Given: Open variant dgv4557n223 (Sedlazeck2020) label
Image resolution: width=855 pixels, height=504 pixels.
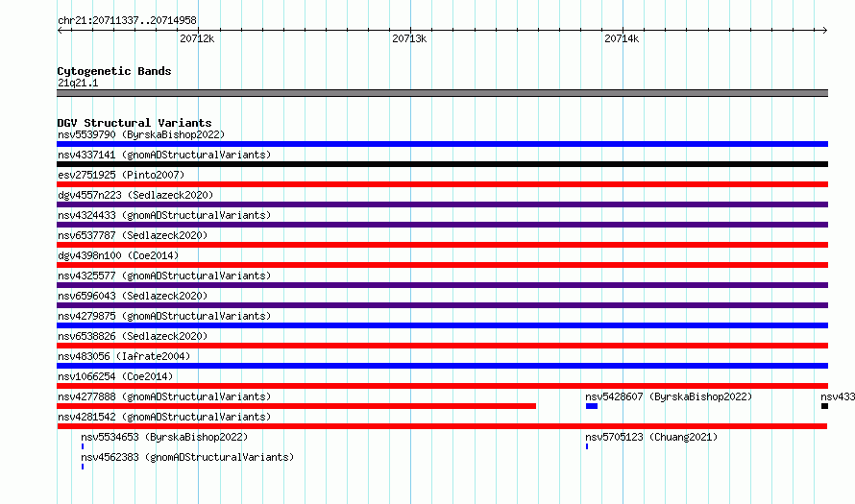Looking at the screenshot, I should pyautogui.click(x=135, y=195).
